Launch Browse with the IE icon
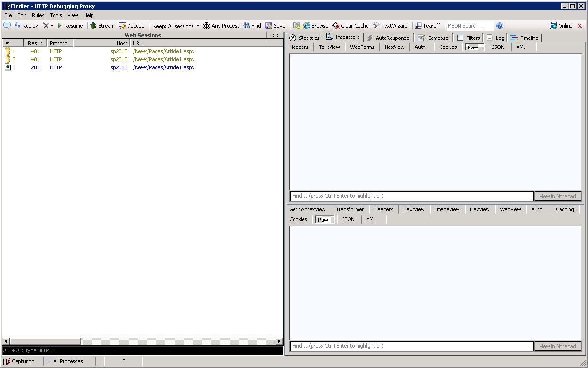 click(x=314, y=26)
